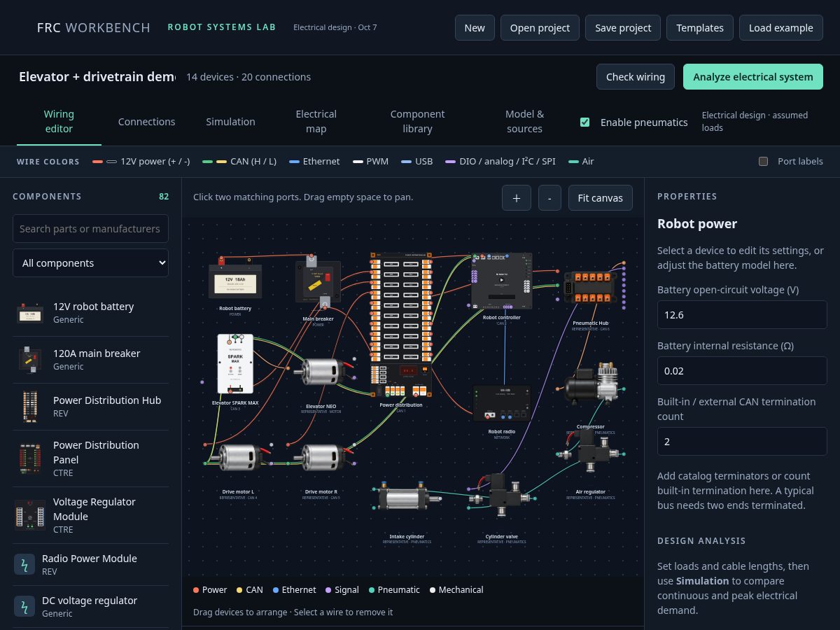Click the components count 82
This screenshot has height=630, width=840.
[x=164, y=197]
